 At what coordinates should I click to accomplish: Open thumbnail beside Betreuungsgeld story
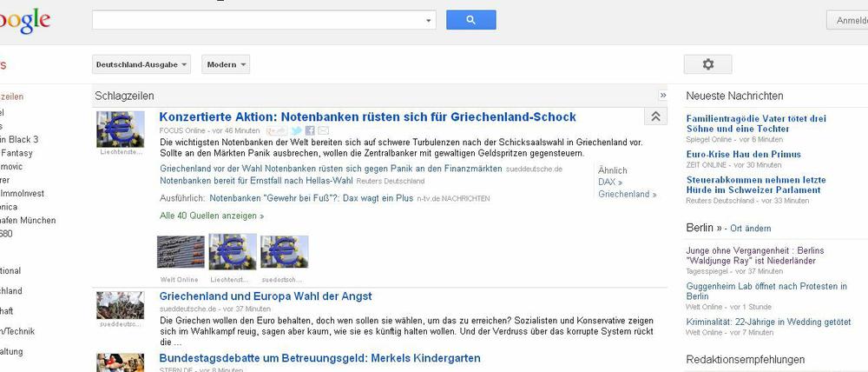[x=120, y=362]
